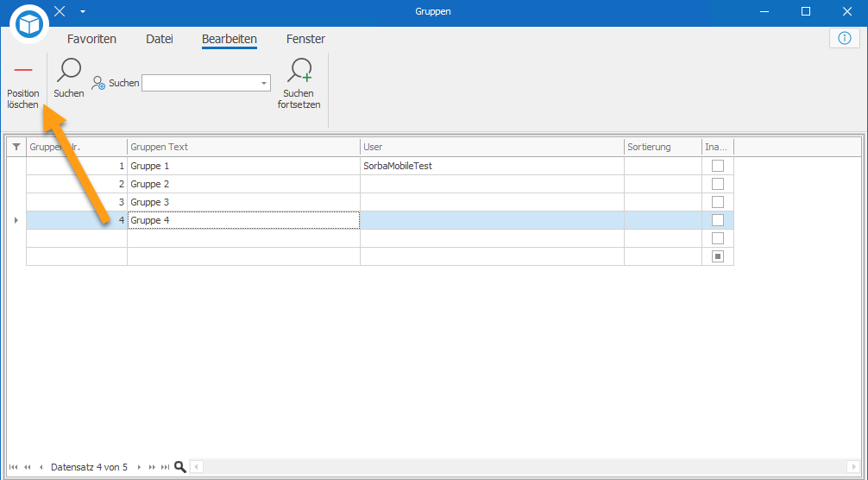Click the Ina... column header
The width and height of the screenshot is (868, 480).
pos(718,147)
